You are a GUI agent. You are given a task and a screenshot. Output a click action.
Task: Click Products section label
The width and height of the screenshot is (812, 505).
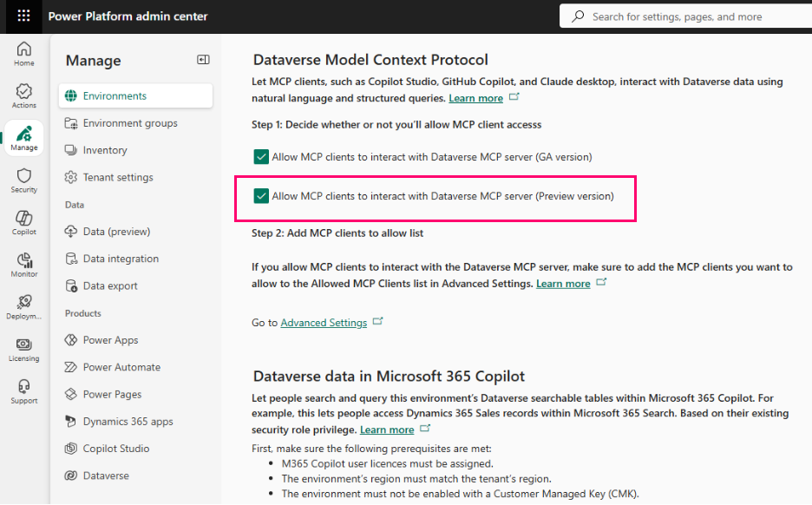tap(83, 313)
